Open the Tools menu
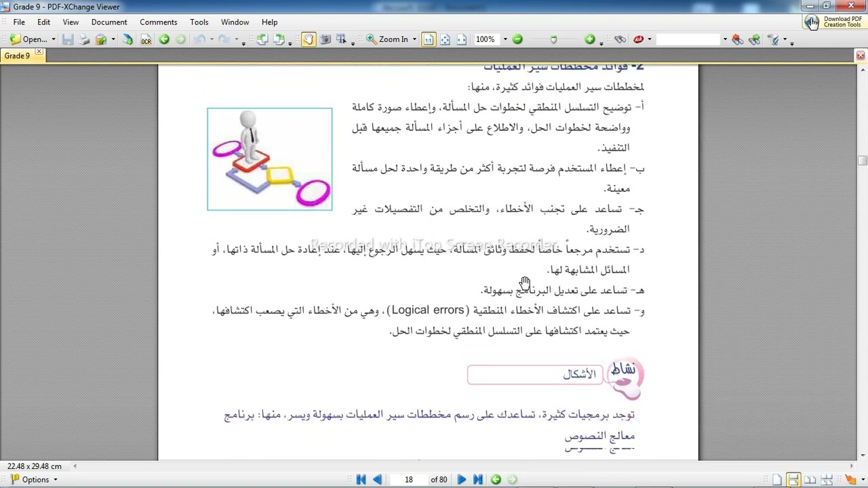This screenshot has height=488, width=868. pos(199,22)
